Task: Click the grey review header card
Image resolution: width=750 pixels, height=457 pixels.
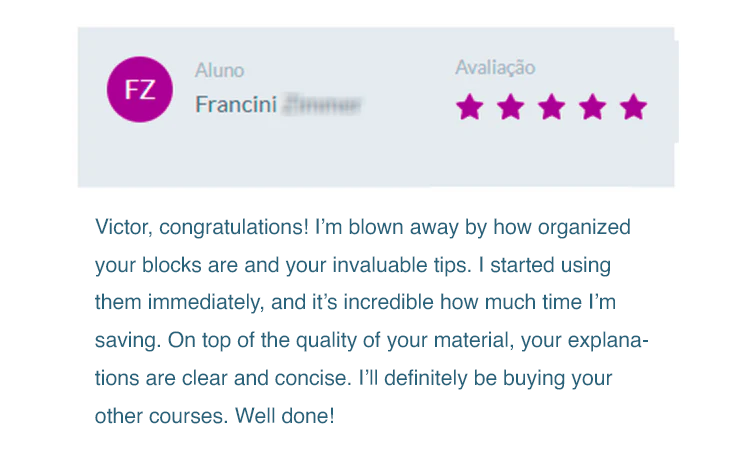Action: pyautogui.click(x=376, y=107)
